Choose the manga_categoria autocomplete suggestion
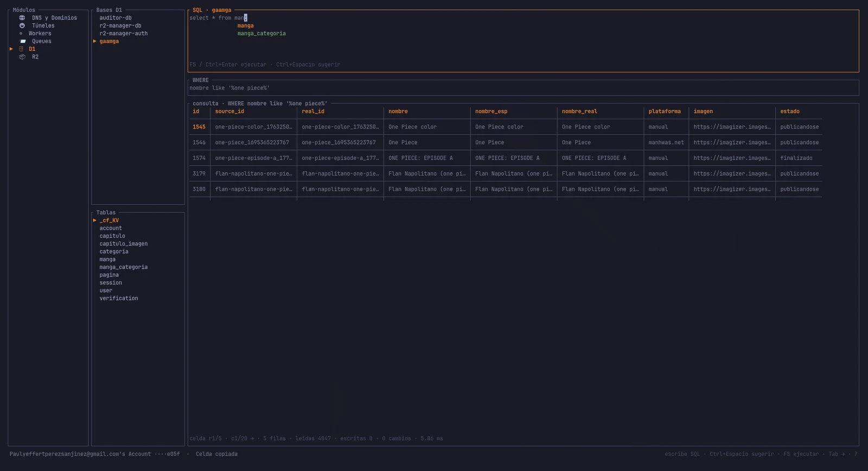Image resolution: width=868 pixels, height=471 pixels. (261, 34)
